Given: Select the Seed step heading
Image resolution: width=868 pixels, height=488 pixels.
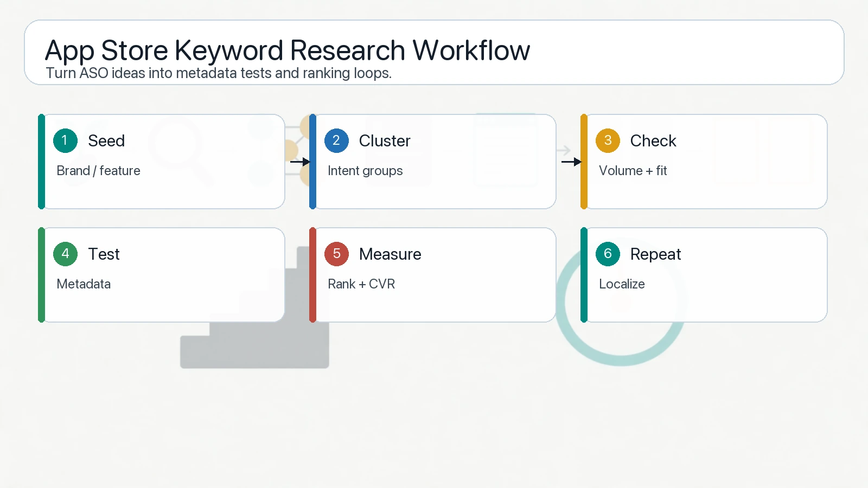Looking at the screenshot, I should (x=106, y=141).
